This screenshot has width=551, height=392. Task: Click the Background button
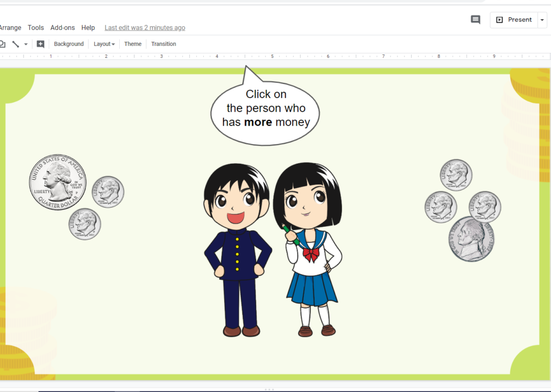[x=68, y=44]
